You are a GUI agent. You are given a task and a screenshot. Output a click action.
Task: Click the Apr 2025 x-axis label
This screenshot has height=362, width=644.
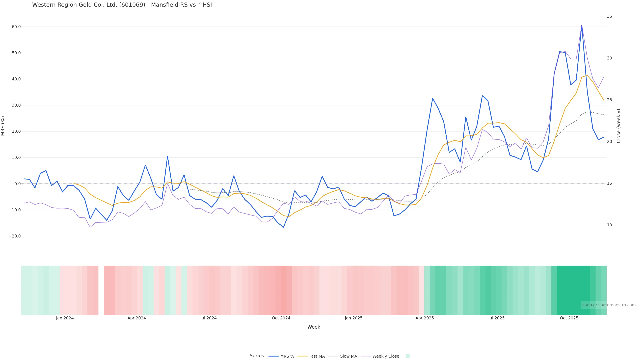click(424, 318)
